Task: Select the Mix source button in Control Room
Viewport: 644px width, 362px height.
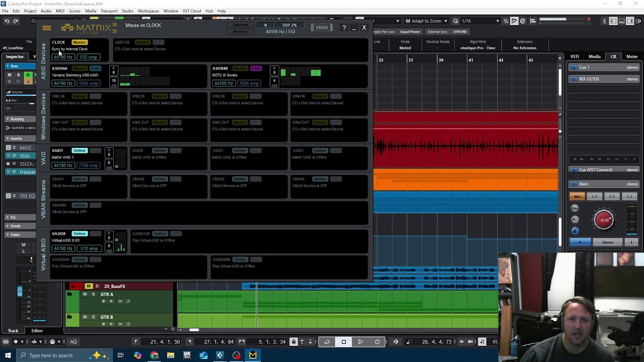Action: point(577,197)
